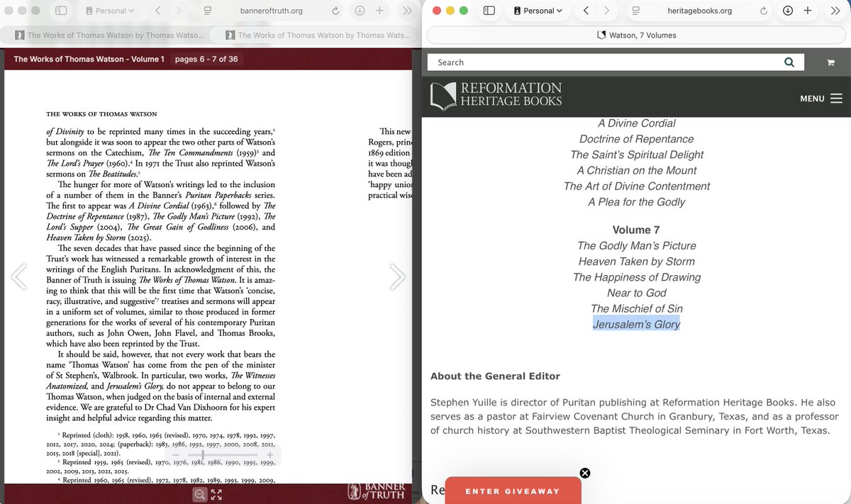851x504 pixels.
Task: Click 'A Plea for the Godly' title
Action: point(636,202)
